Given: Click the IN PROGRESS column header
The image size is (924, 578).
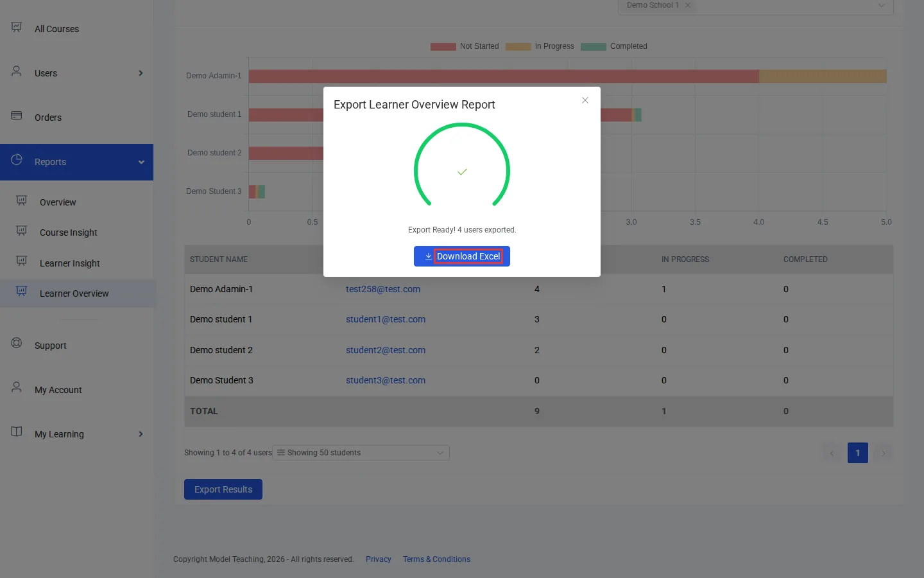Looking at the screenshot, I should coord(685,259).
